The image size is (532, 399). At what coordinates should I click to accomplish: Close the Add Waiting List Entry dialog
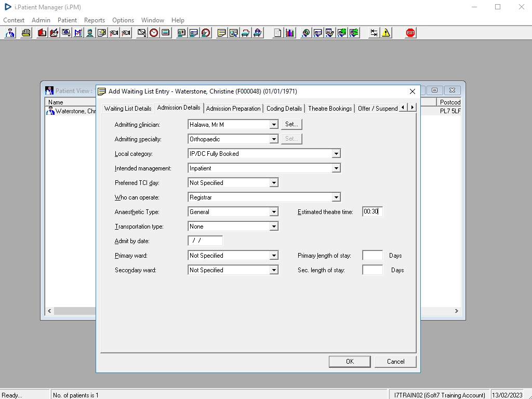tap(412, 91)
